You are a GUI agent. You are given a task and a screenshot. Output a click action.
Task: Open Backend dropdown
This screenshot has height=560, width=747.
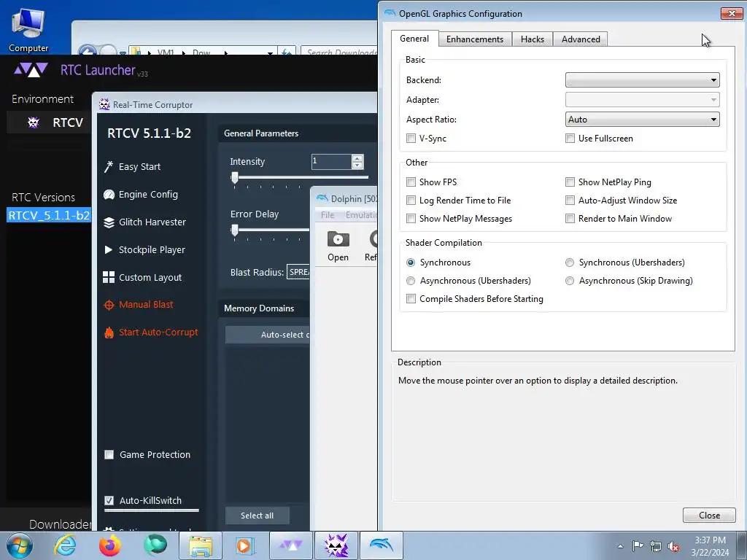point(642,80)
